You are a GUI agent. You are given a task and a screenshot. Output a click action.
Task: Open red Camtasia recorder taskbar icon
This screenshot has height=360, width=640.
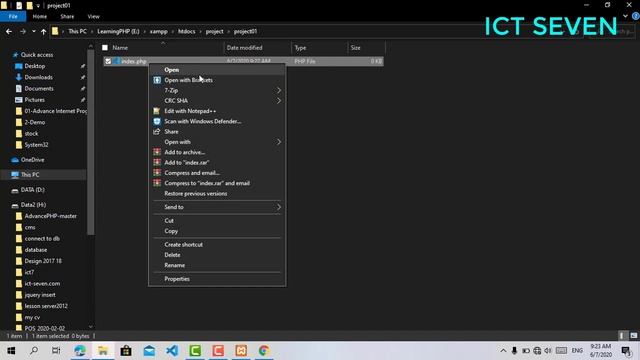point(218,351)
